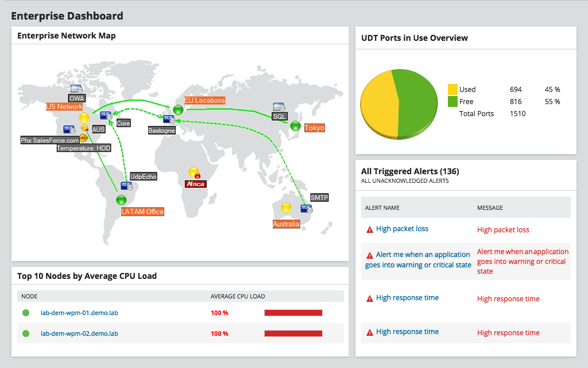Click the SQL server icon on the map
This screenshot has height=368, width=588.
point(278,108)
